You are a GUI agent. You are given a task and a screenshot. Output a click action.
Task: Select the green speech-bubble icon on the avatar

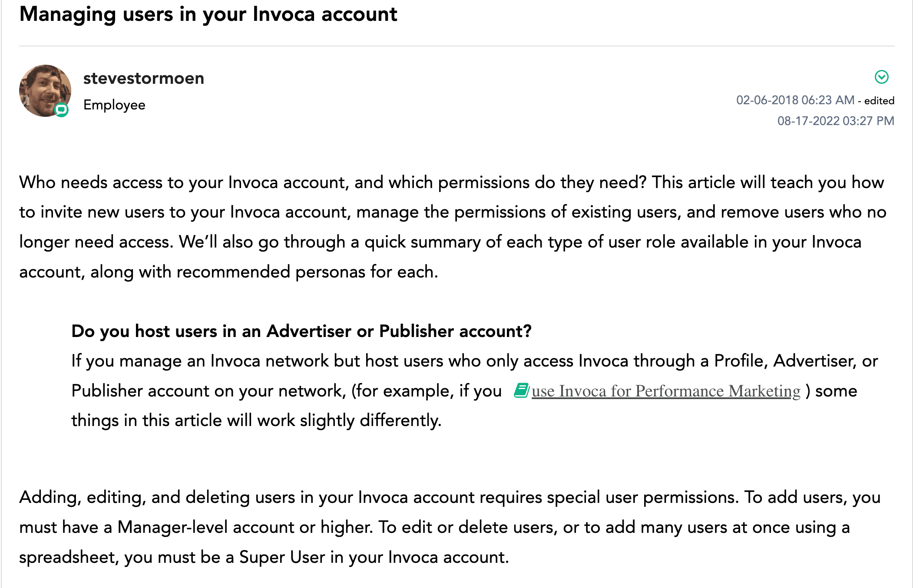[x=62, y=109]
